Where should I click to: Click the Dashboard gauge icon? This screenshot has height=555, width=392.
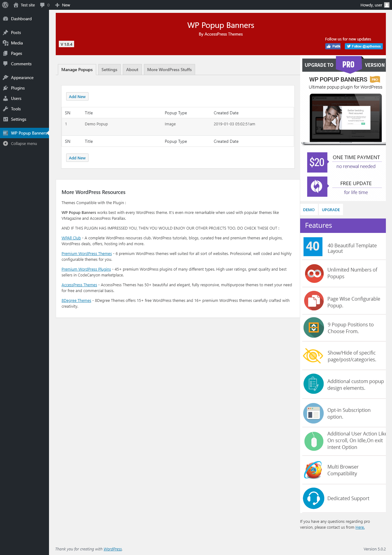[6, 19]
